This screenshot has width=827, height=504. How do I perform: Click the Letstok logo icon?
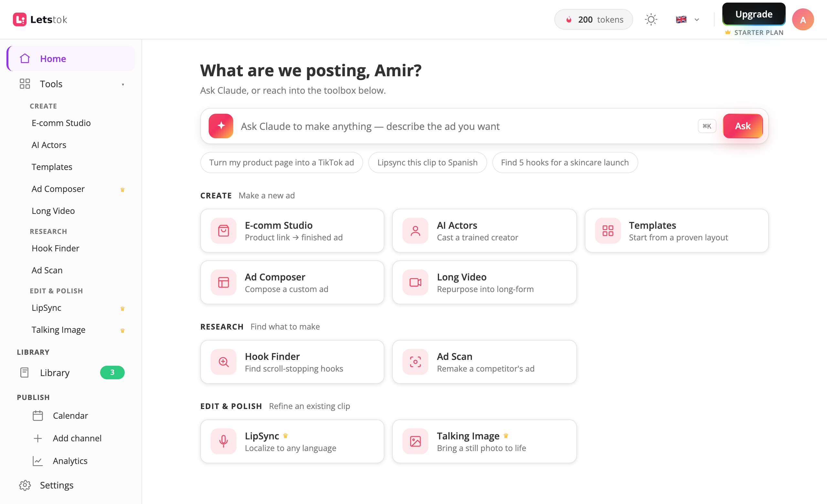coord(19,19)
